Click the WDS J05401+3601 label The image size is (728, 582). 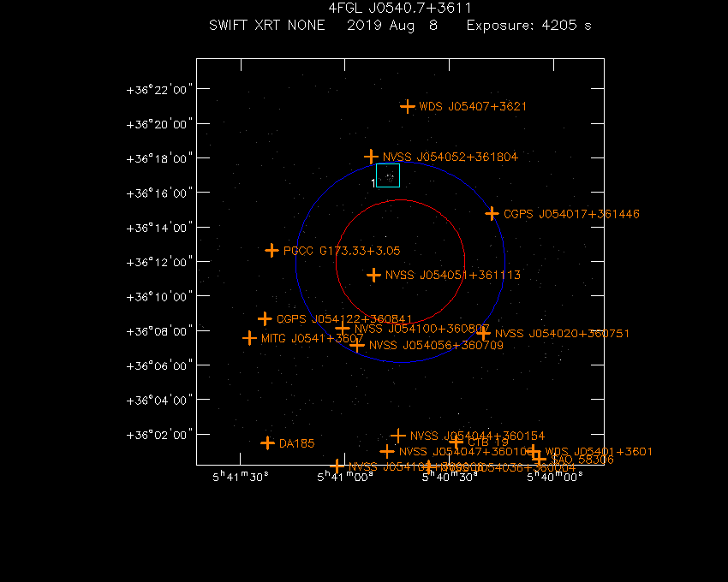pos(599,452)
